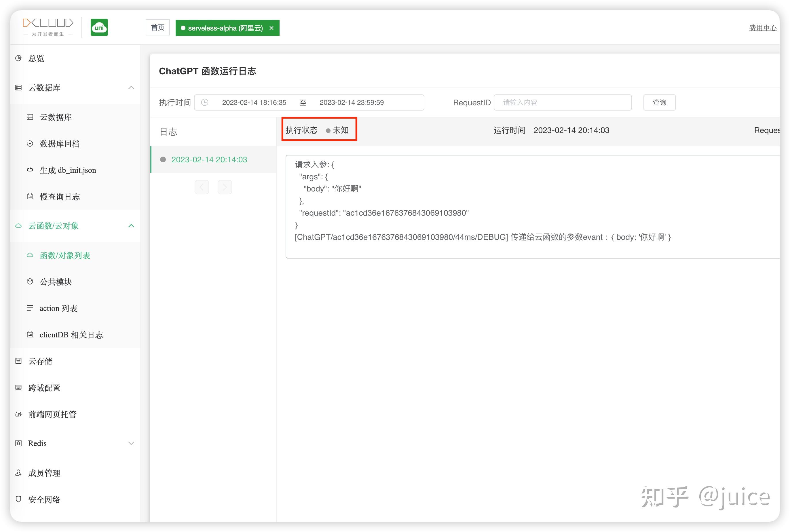Collapse the 云函数/云对象 section chevron
790x532 pixels.
coord(131,226)
